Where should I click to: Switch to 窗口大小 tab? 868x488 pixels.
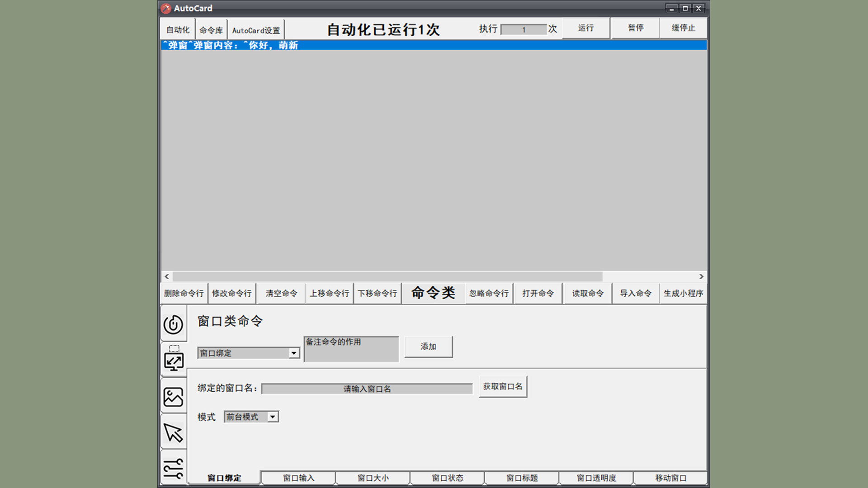(x=373, y=478)
